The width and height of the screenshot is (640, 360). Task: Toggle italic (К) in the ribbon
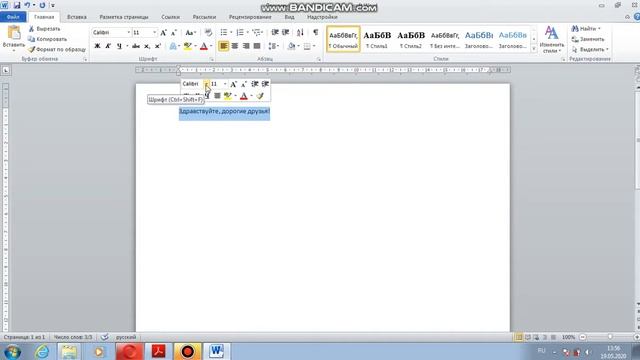[108, 46]
